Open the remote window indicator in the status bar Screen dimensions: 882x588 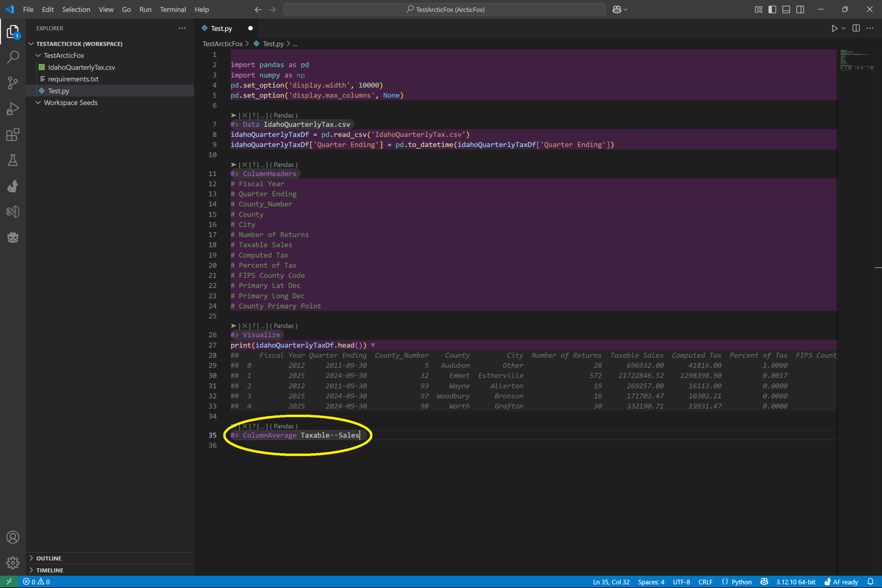point(9,581)
